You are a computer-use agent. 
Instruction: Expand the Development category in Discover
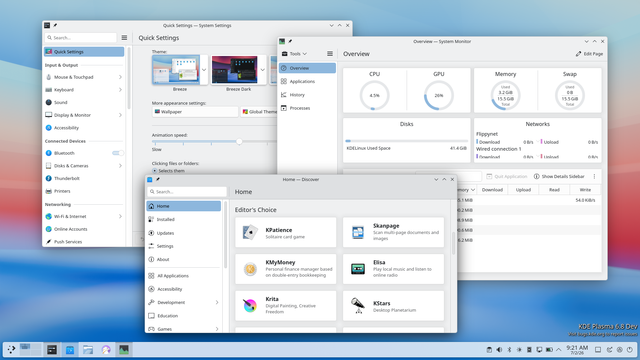coord(217,302)
